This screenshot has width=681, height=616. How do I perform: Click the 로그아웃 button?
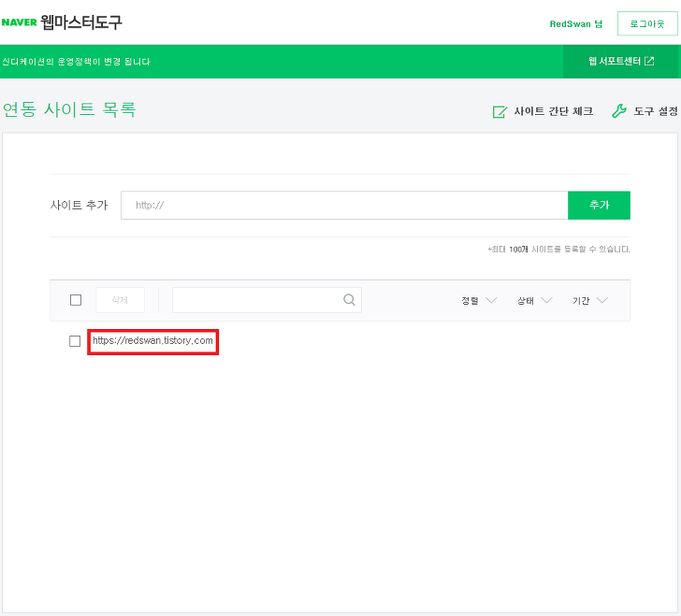pyautogui.click(x=647, y=24)
